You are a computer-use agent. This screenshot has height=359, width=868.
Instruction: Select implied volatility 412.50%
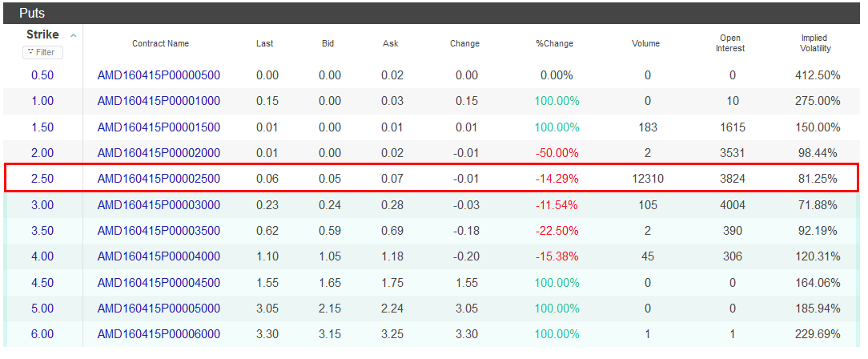pyautogui.click(x=816, y=75)
